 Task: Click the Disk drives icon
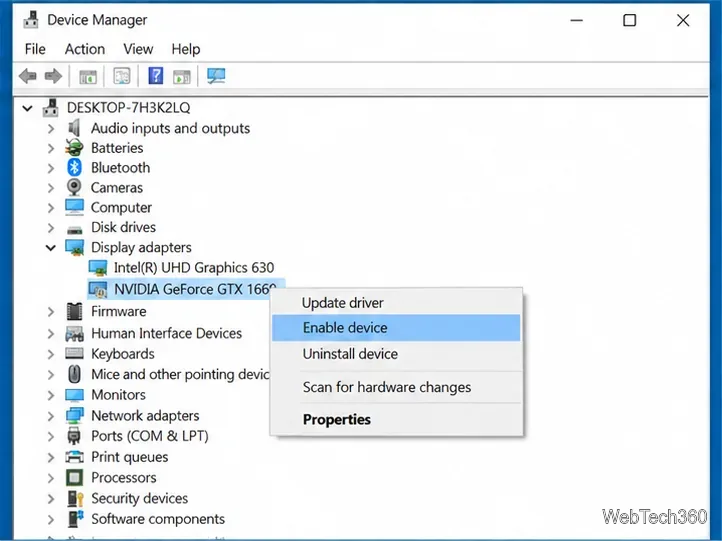pos(74,229)
